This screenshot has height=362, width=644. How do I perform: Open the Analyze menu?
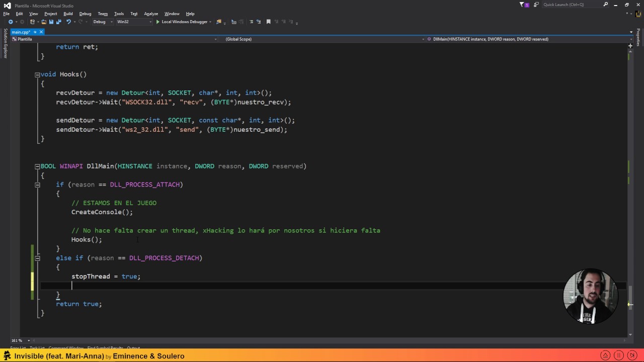pyautogui.click(x=151, y=14)
